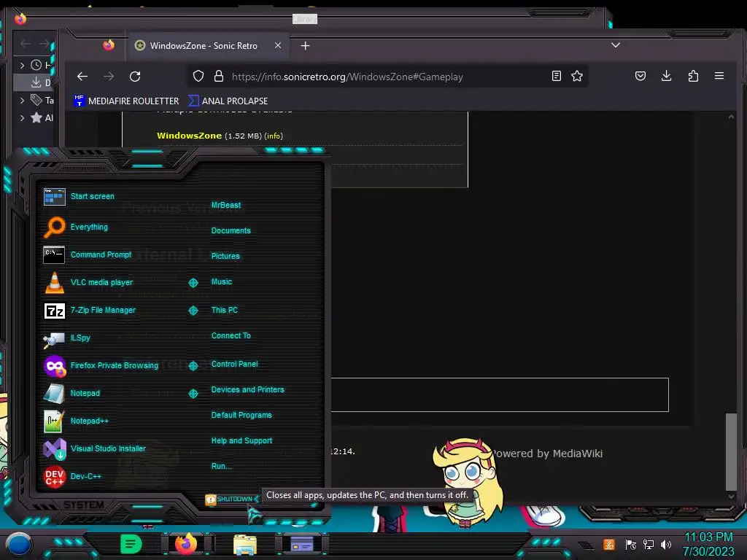Launch Everything search app
The height and width of the screenshot is (560, 747).
[x=89, y=227]
